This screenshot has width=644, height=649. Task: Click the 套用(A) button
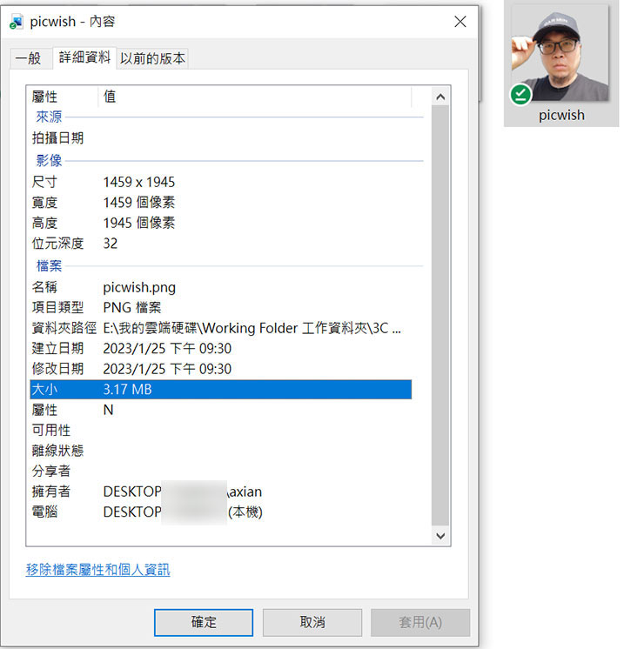point(420,622)
